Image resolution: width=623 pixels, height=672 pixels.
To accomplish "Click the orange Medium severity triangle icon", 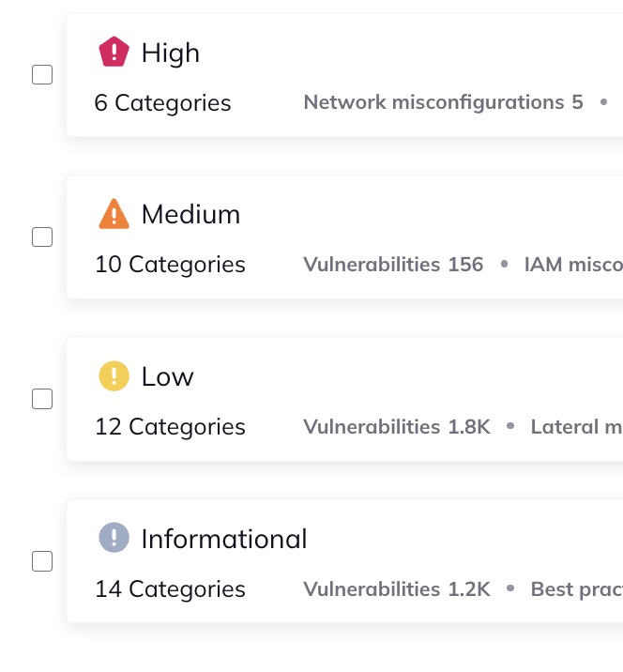I will click(114, 215).
